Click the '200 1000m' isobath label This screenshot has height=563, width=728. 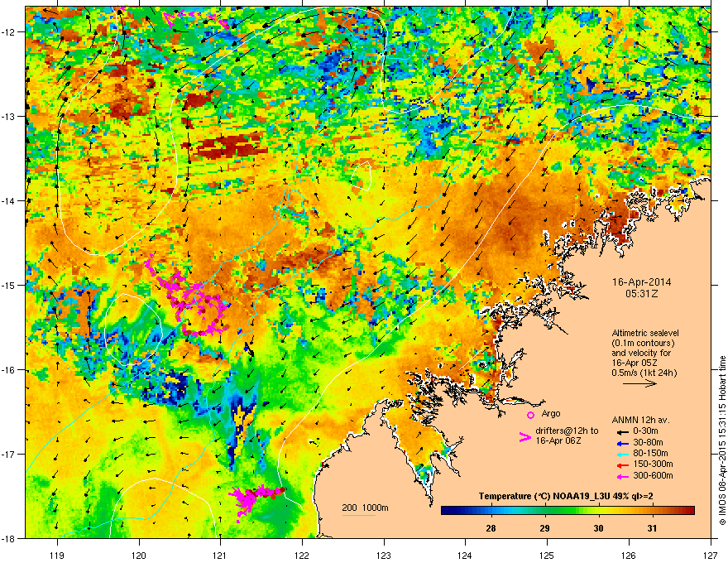pyautogui.click(x=365, y=508)
